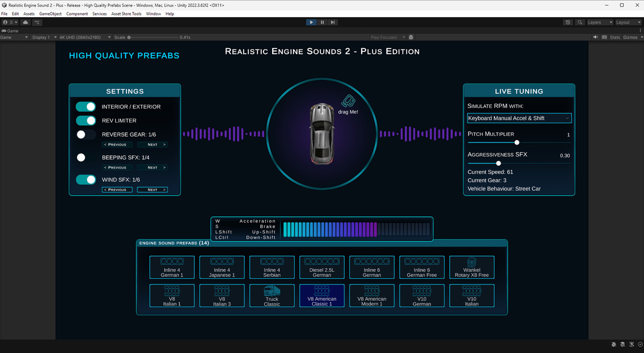Select the Inline 4 Japanese 1 prefab
The image size is (644, 353).
click(222, 267)
